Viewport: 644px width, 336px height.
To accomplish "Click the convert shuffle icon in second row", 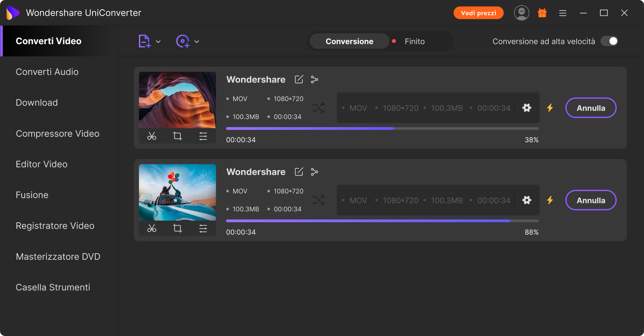I will (319, 200).
